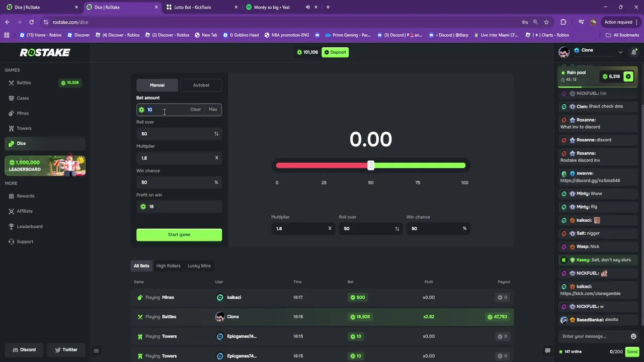Switch to Autobet tab
Image resolution: width=644 pixels, height=362 pixels.
201,85
